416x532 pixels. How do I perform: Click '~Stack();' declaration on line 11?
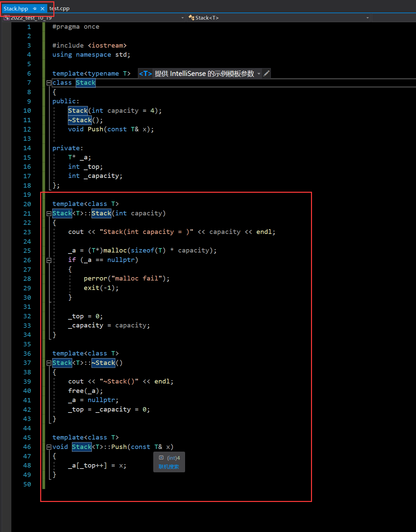pyautogui.click(x=85, y=120)
